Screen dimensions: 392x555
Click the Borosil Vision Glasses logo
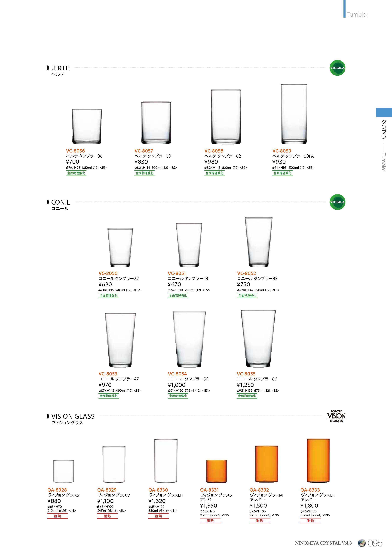[x=336, y=416]
